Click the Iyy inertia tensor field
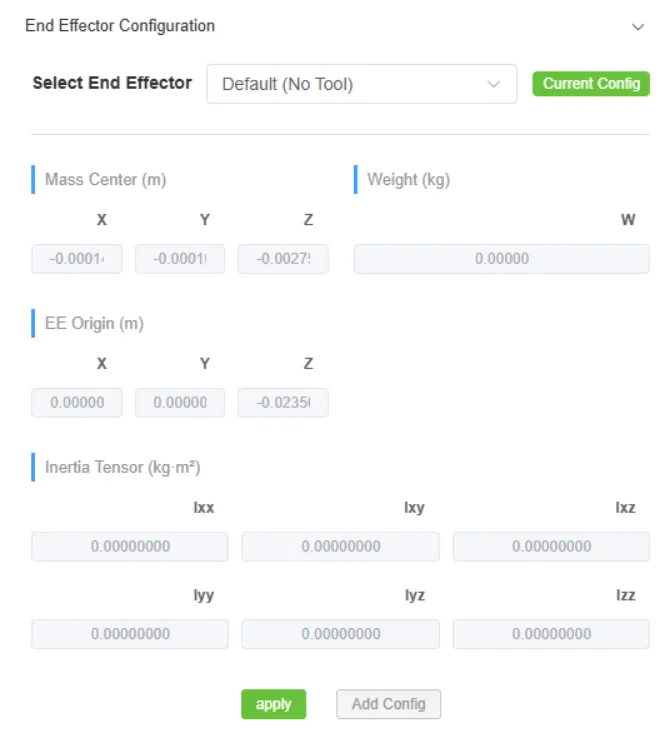 click(130, 634)
